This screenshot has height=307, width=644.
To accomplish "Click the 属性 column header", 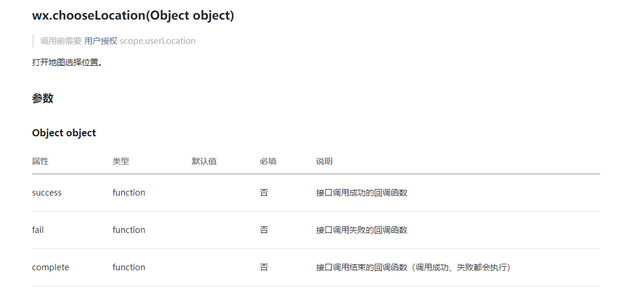I will coord(40,161).
